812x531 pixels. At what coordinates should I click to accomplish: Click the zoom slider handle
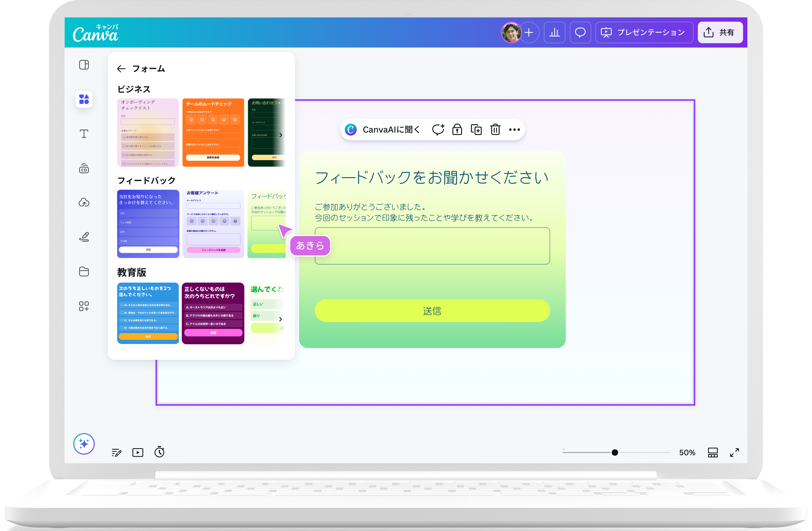[x=615, y=453]
